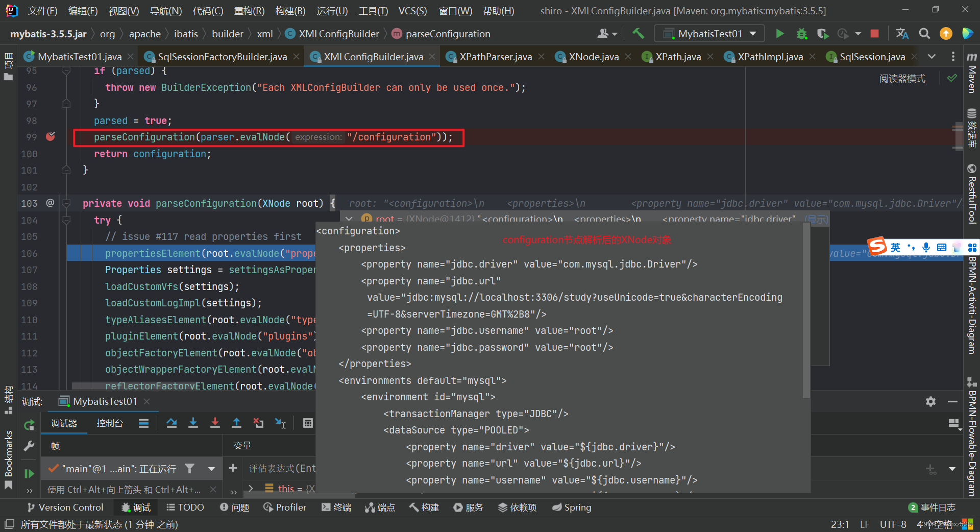Click the green inspections checkmark indicator
Screen dimensions: 980x532
click(952, 78)
